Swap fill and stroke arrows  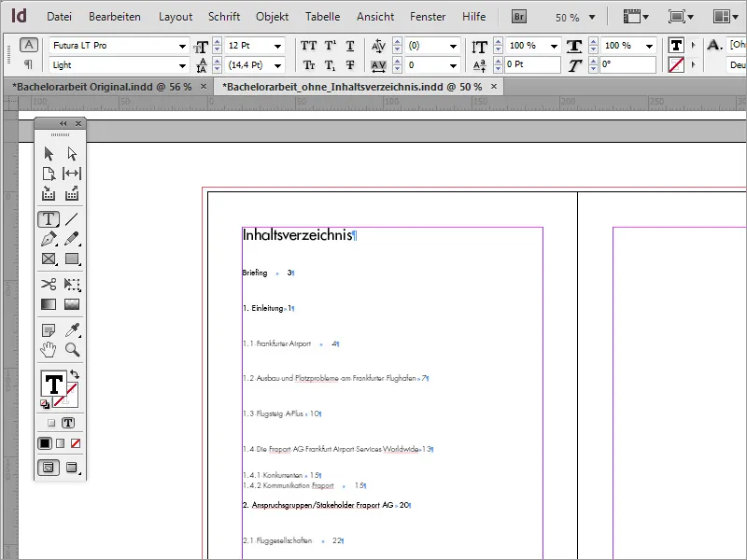pyautogui.click(x=75, y=374)
